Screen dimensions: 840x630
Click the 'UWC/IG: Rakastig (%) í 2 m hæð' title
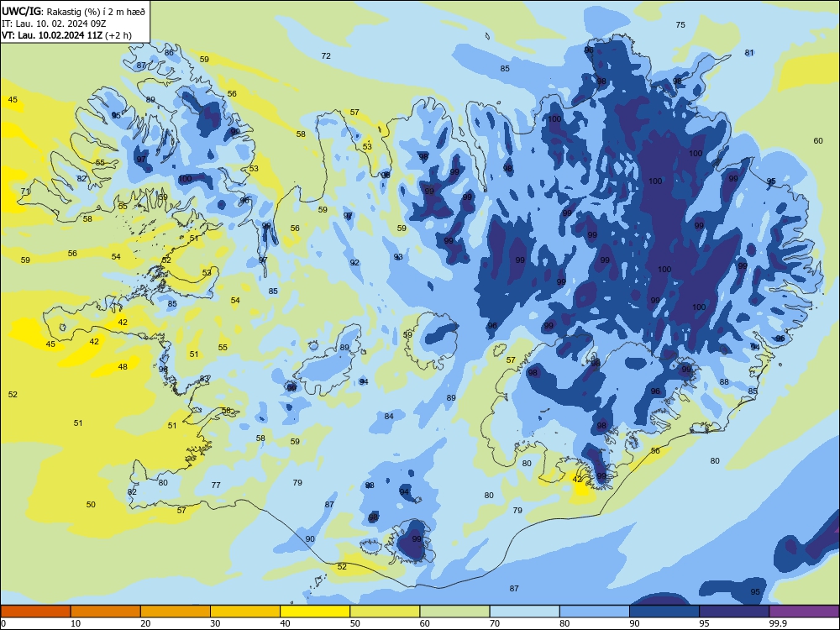click(x=73, y=10)
